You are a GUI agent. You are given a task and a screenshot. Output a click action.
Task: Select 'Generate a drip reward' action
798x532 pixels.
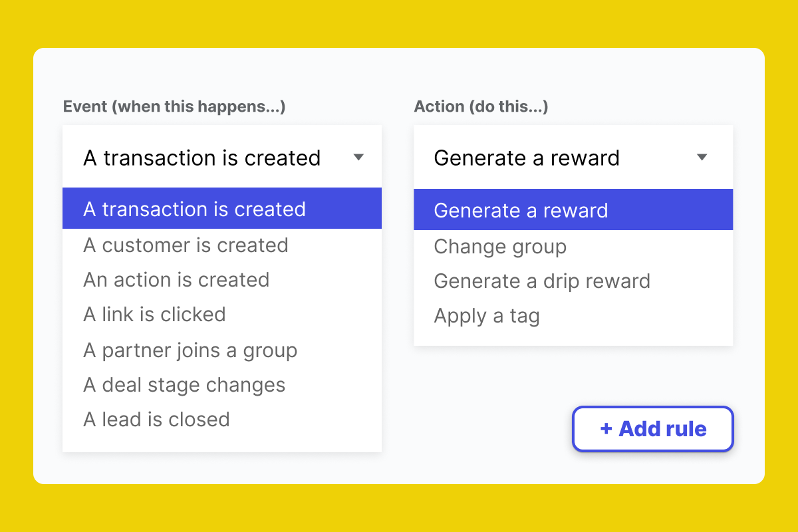[542, 281]
